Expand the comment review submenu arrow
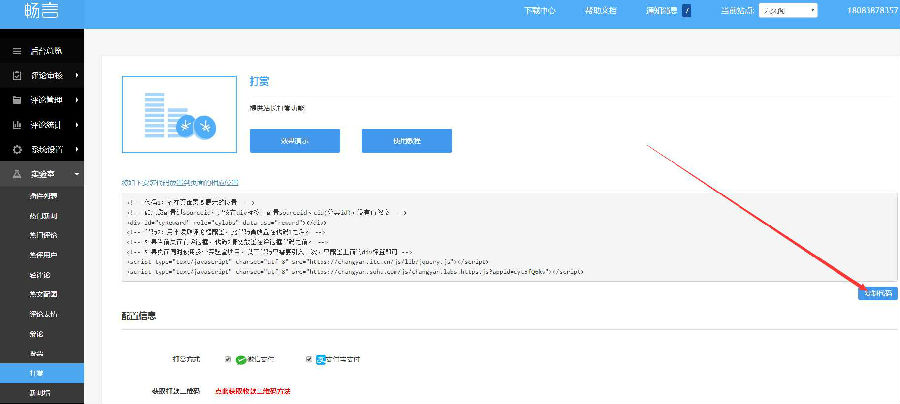900x404 pixels. [x=77, y=75]
